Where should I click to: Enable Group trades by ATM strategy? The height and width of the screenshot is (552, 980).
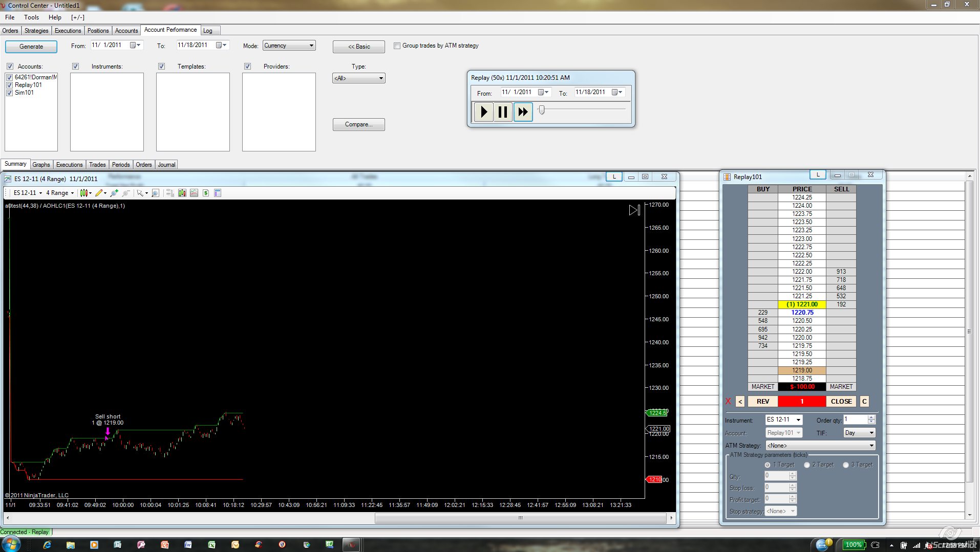397,46
